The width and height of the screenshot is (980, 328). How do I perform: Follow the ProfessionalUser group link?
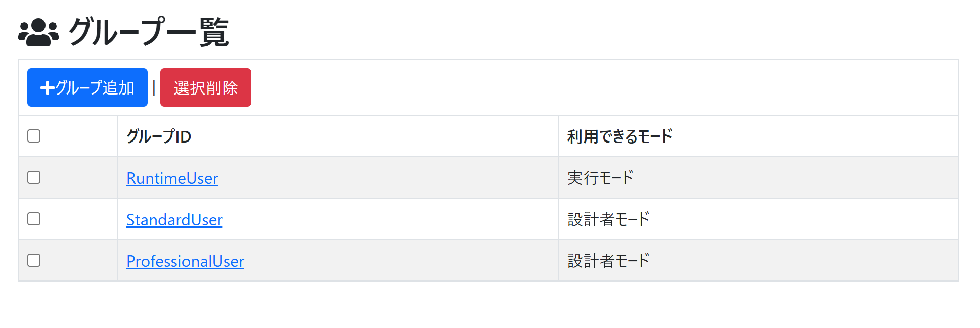click(x=185, y=261)
